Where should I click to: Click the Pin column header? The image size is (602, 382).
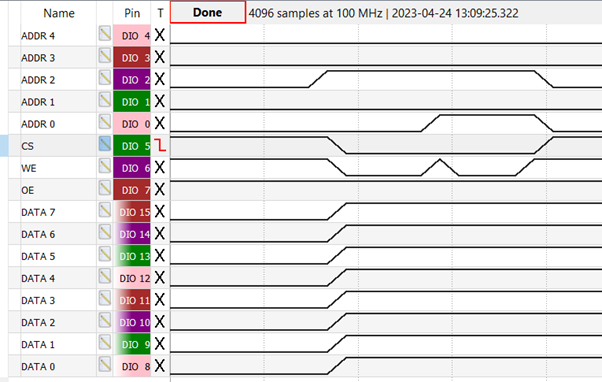pyautogui.click(x=132, y=13)
